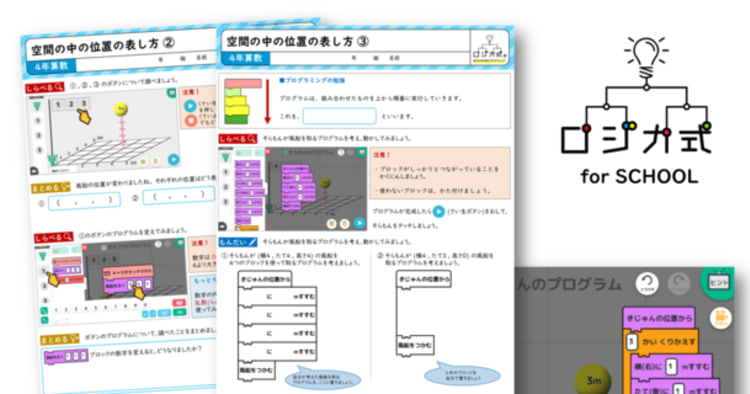Click the きじゅんの位置から outline in problem ②

click(424, 279)
